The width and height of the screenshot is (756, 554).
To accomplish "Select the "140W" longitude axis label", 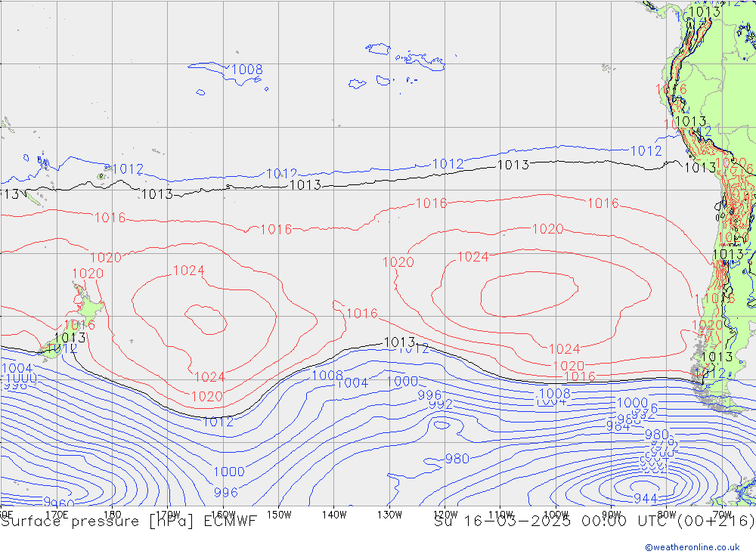I will click(334, 515).
